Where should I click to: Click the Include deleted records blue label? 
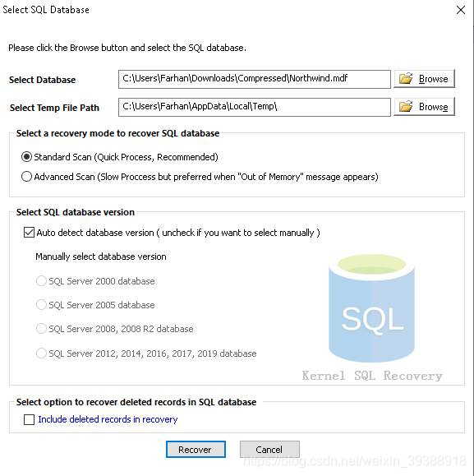coord(108,419)
